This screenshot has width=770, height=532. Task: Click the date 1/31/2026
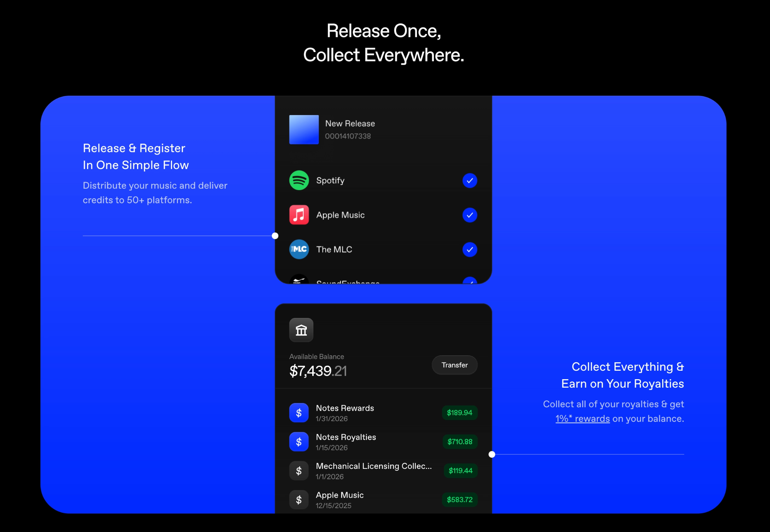pyautogui.click(x=331, y=419)
